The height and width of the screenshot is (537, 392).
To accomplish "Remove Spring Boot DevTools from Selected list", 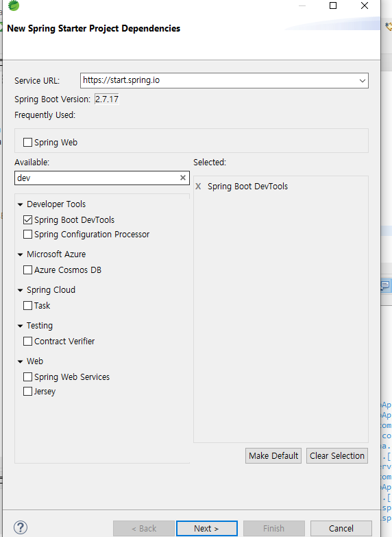I will click(x=198, y=187).
